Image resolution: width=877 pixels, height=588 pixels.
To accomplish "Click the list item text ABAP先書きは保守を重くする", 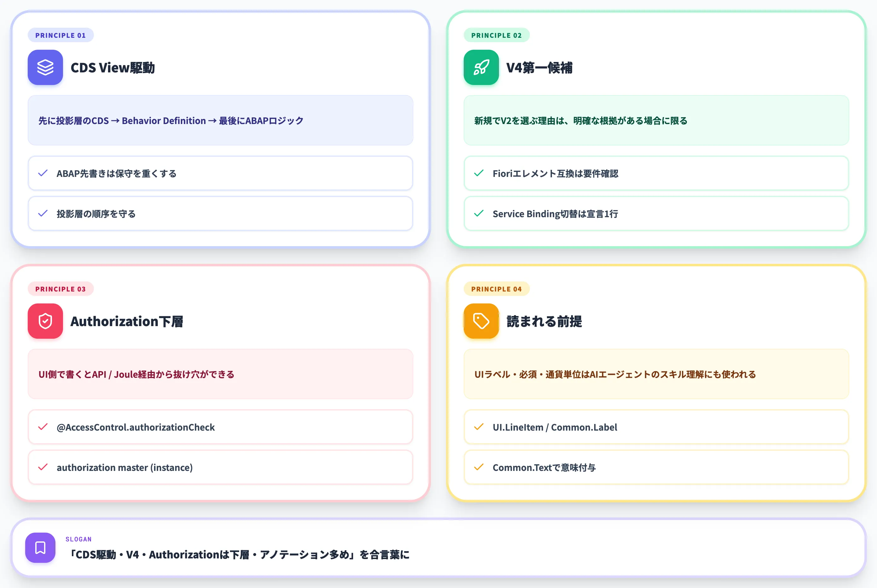I will tap(116, 174).
